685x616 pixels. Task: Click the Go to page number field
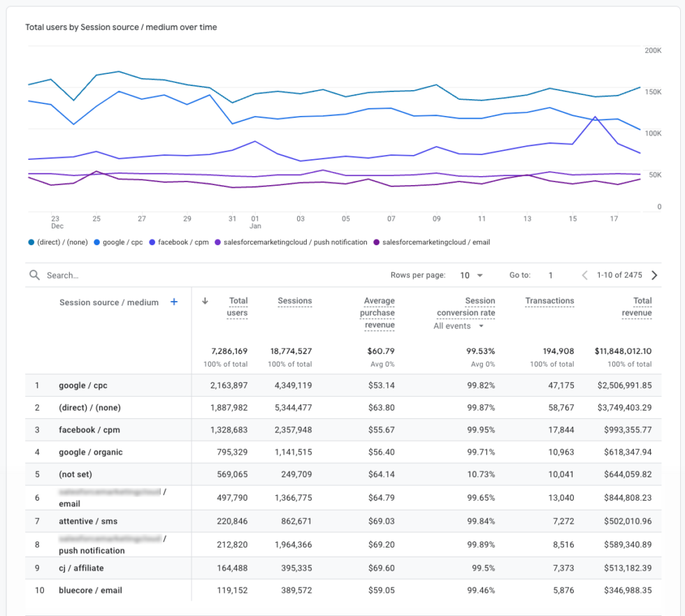point(550,275)
